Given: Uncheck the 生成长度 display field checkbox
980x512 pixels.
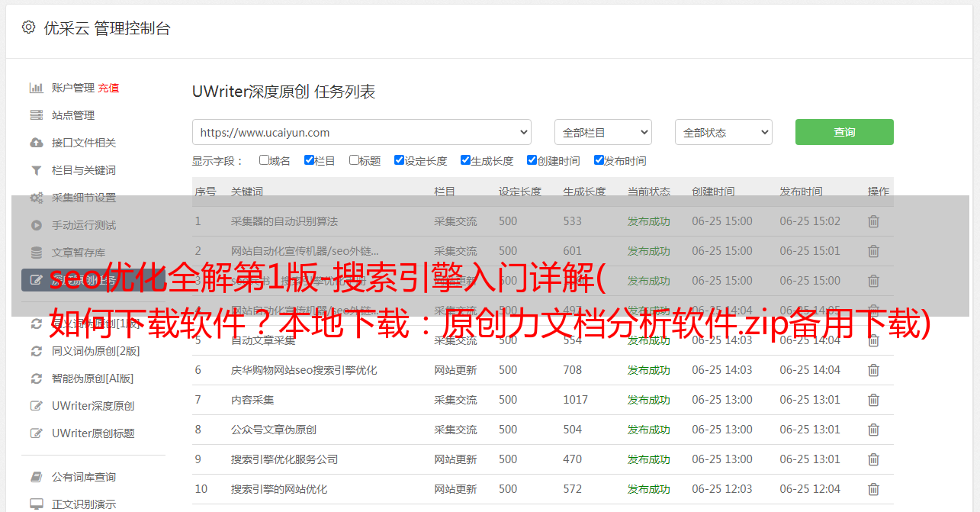Looking at the screenshot, I should coord(465,160).
